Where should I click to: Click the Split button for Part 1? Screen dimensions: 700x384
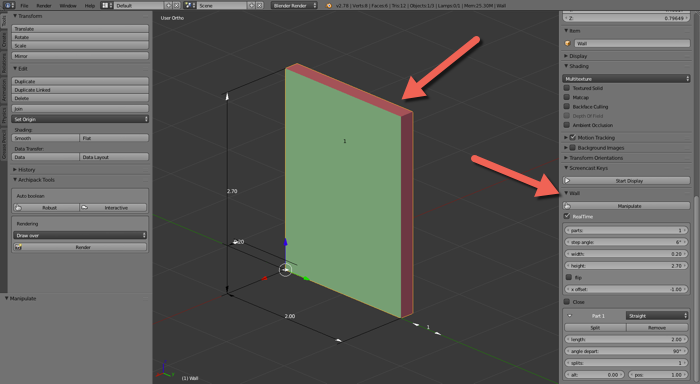point(595,327)
